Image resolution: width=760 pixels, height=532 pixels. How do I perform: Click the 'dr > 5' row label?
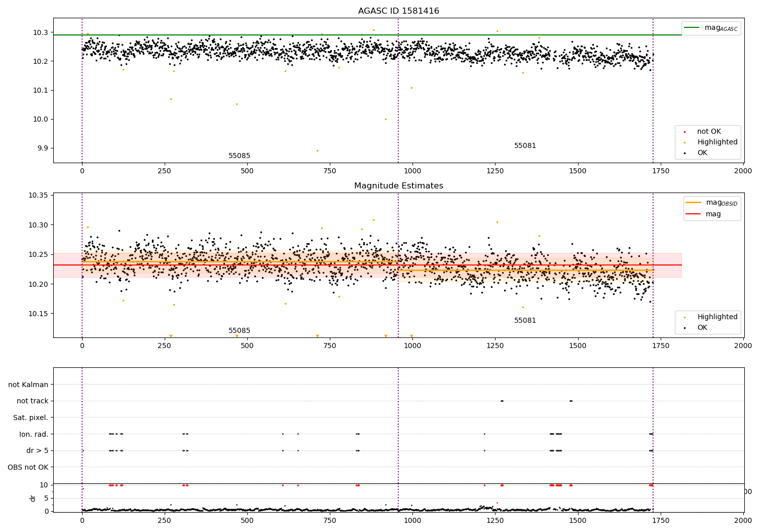[x=37, y=451]
